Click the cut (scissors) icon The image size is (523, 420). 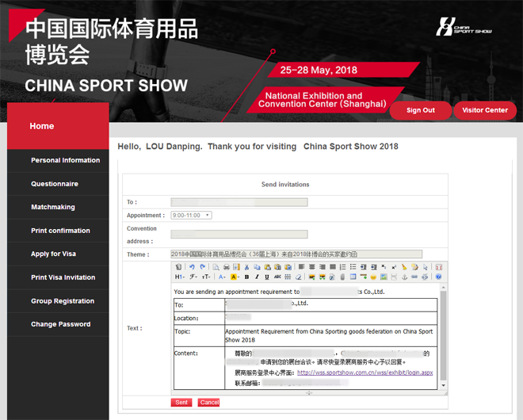point(246,268)
